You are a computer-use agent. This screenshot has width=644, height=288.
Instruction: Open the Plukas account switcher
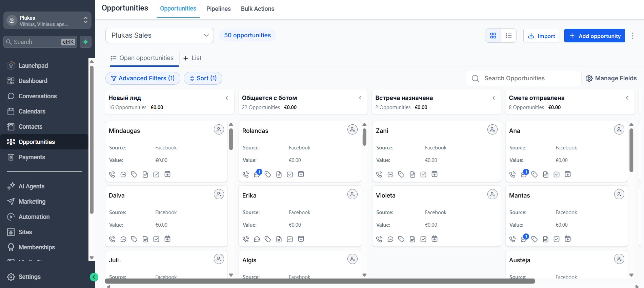coord(47,21)
